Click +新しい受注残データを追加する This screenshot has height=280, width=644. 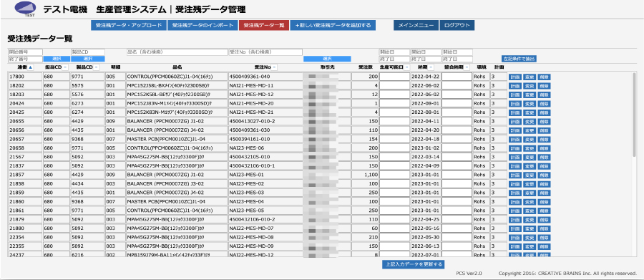(x=333, y=26)
